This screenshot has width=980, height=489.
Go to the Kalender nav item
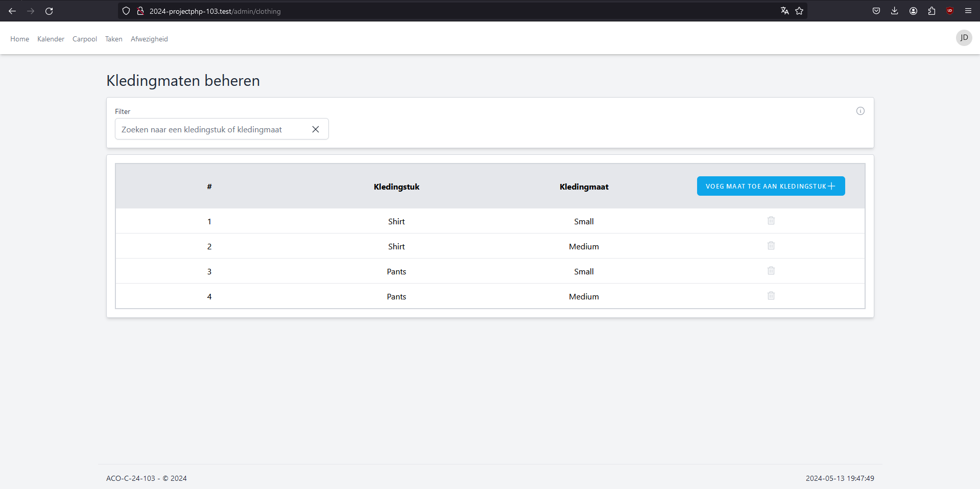click(51, 39)
